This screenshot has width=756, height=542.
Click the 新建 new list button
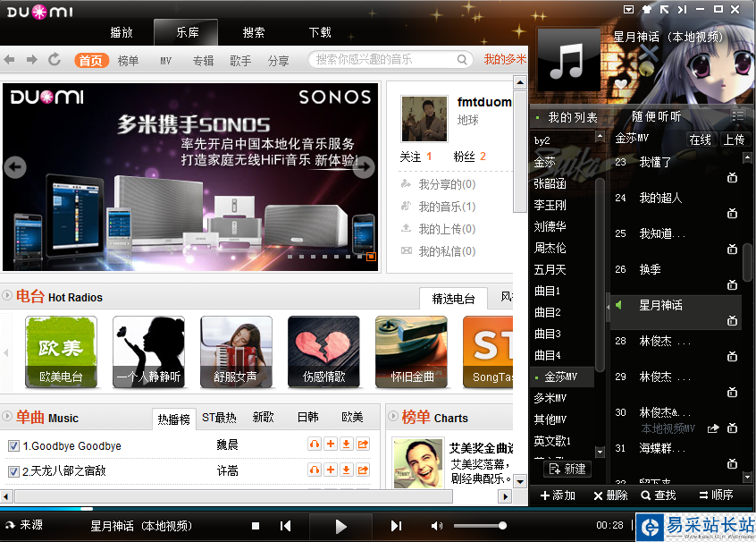(x=568, y=469)
